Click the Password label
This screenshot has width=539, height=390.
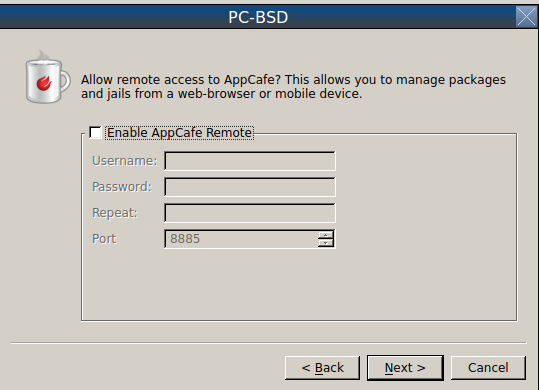122,187
